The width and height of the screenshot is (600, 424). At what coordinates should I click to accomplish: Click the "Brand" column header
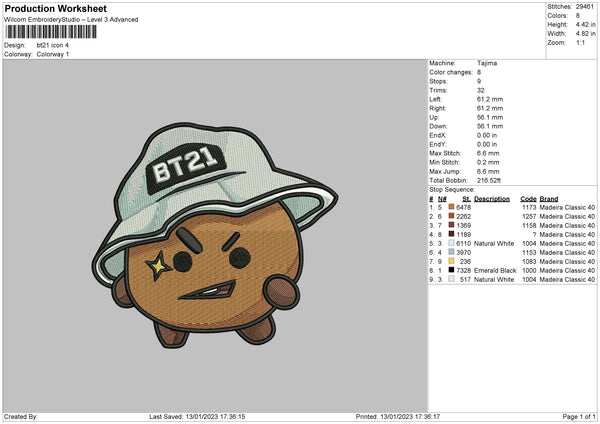(549, 199)
